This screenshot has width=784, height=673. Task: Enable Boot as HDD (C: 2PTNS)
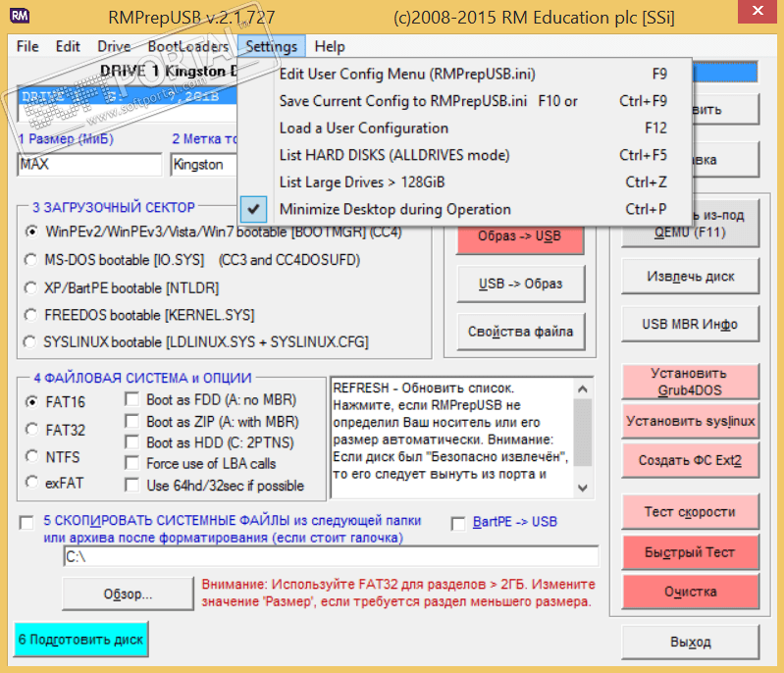pos(132,442)
